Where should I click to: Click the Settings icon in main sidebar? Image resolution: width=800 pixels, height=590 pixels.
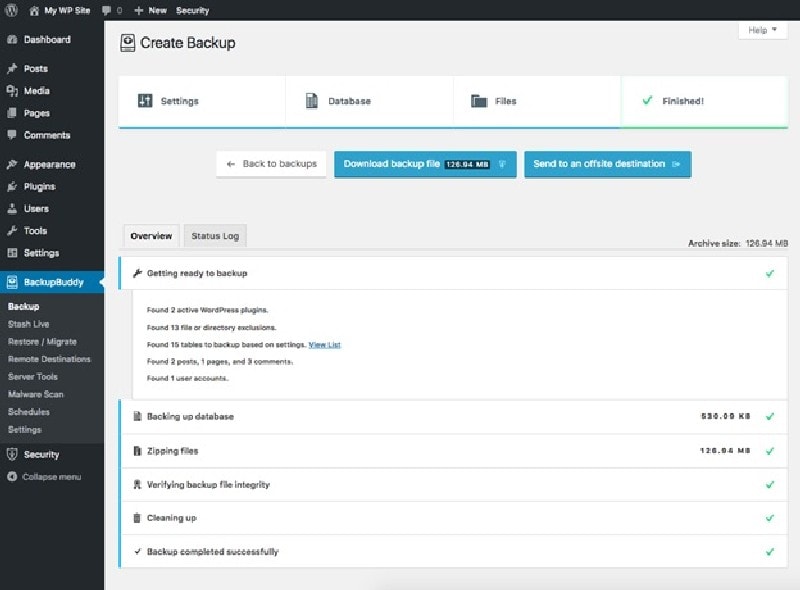pos(12,253)
